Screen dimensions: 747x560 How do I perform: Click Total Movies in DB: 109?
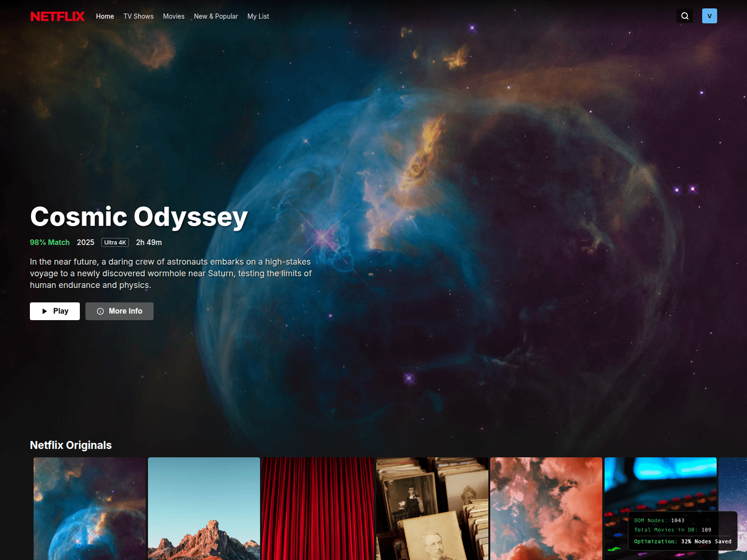[x=673, y=530]
